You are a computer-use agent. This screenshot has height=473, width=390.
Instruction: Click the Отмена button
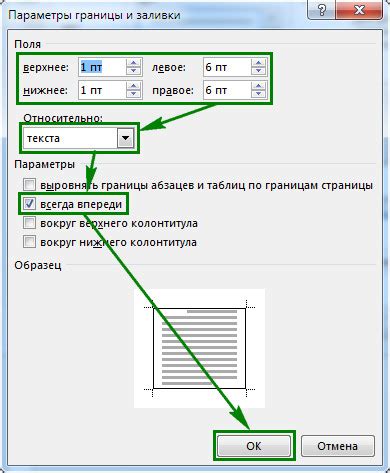338,446
